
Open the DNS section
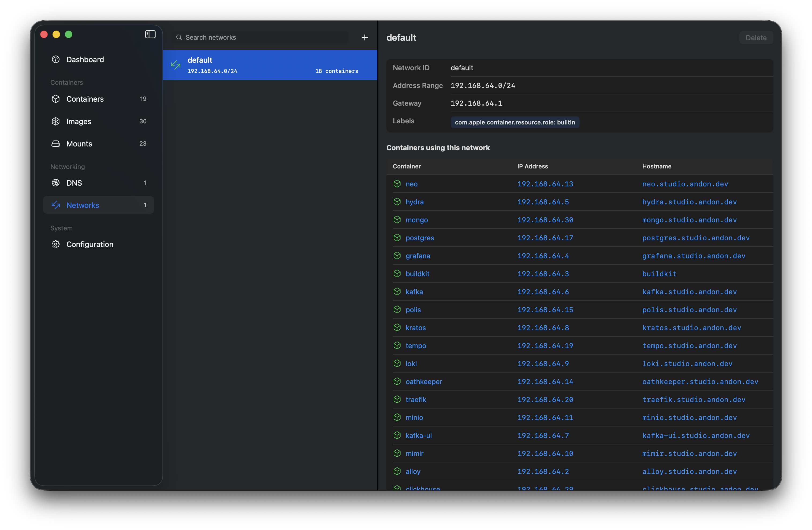click(99, 183)
